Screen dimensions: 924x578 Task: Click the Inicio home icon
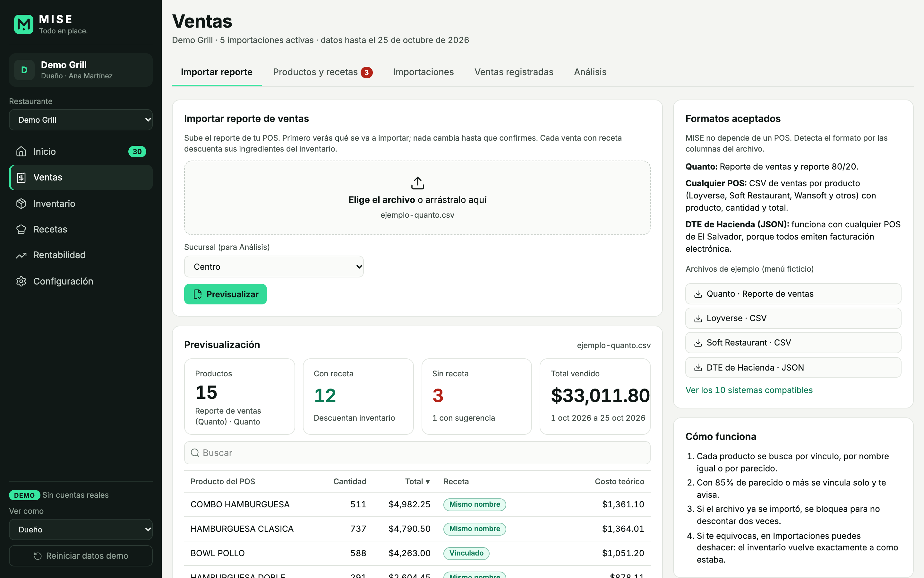coord(21,151)
